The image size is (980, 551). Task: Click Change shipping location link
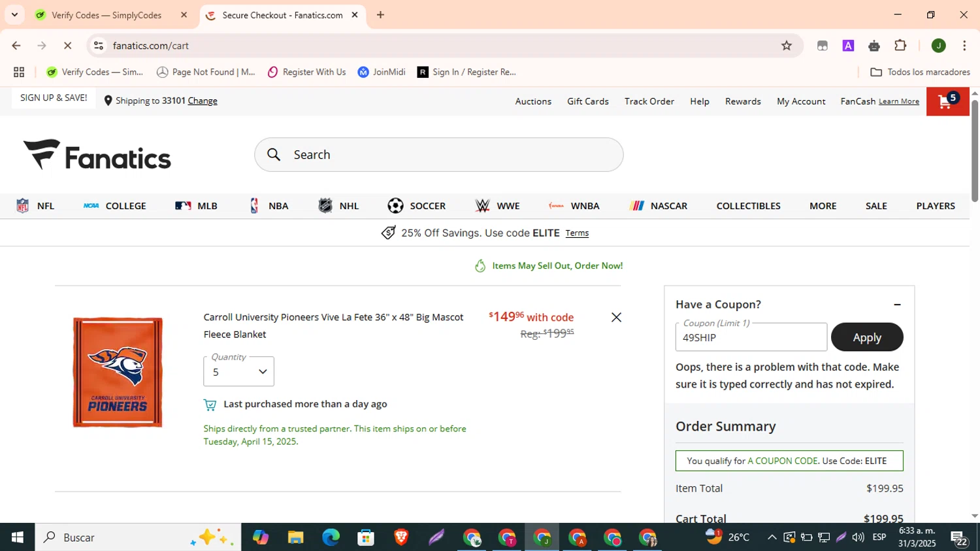203,101
